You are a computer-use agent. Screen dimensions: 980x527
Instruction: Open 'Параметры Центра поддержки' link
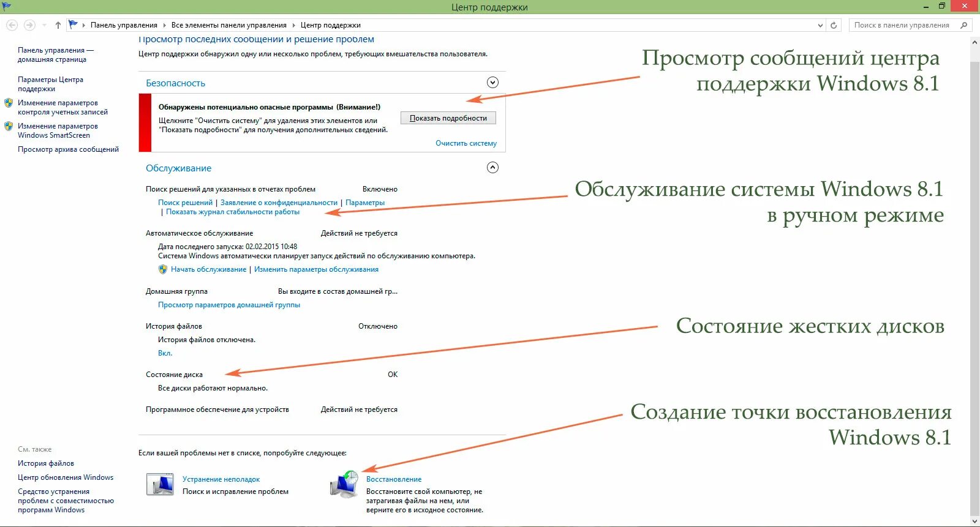pos(50,84)
